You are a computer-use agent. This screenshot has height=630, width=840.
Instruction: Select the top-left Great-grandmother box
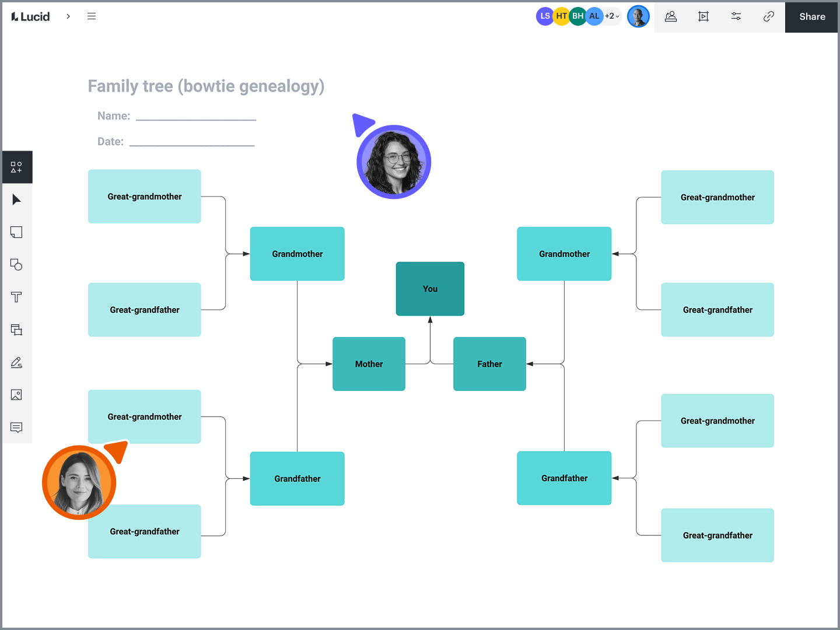[x=145, y=197]
